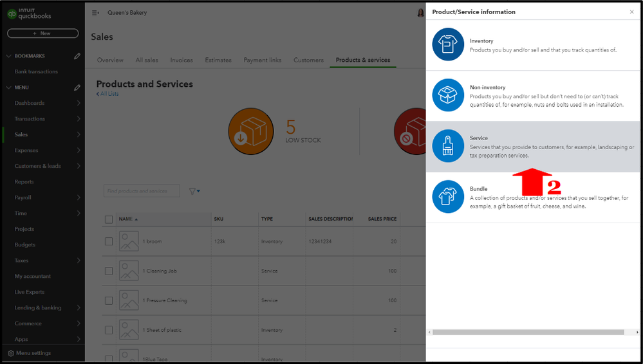Expand the Payroll submenu arrow
643x364 pixels.
tap(79, 197)
